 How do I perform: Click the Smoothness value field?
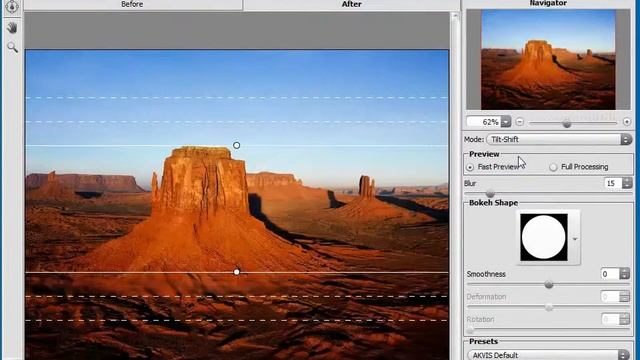click(x=610, y=274)
